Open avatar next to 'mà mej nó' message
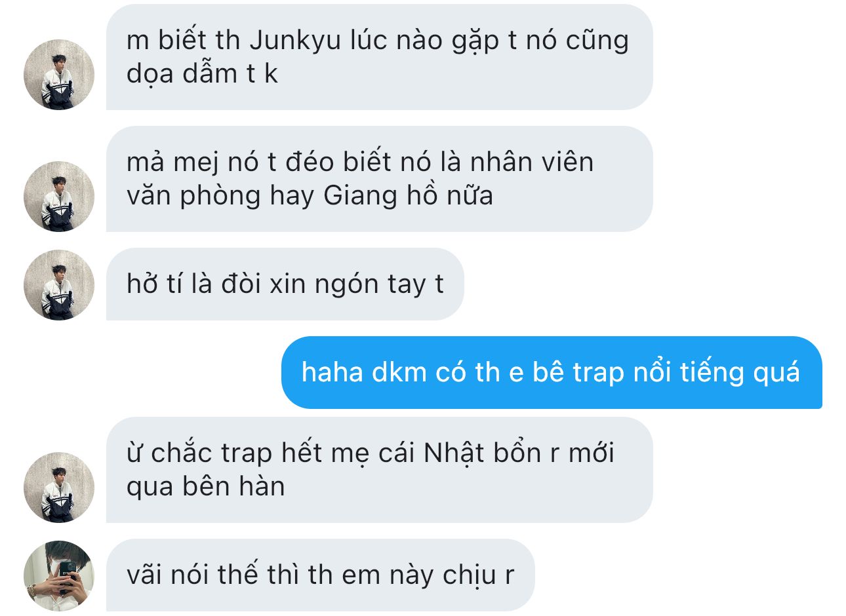Viewport: 846px width, 616px height. 59,197
